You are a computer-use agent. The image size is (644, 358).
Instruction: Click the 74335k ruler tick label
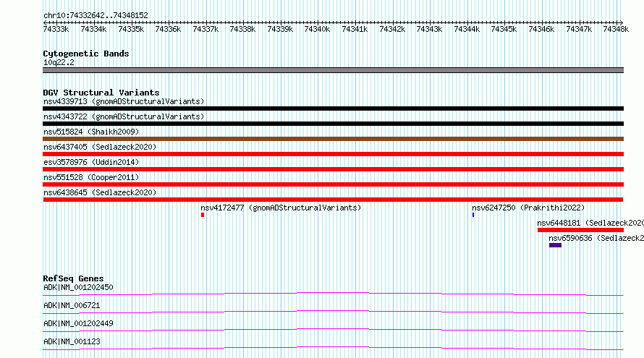131,29
